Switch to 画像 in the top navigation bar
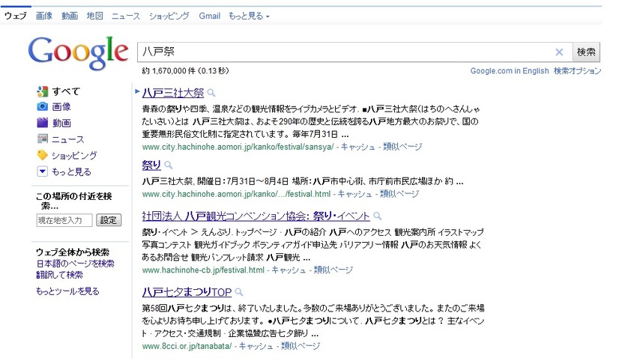Screen dimensions: 619x364 44,16
